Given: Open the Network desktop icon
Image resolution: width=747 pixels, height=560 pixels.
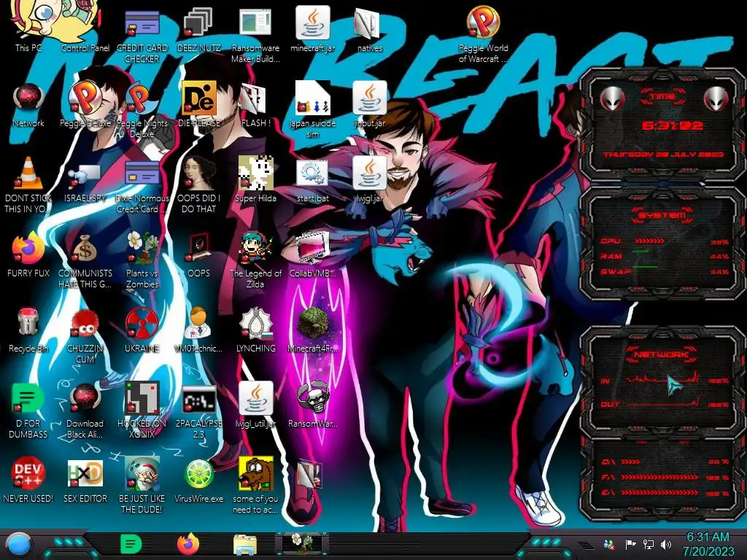Looking at the screenshot, I should click(x=28, y=105).
